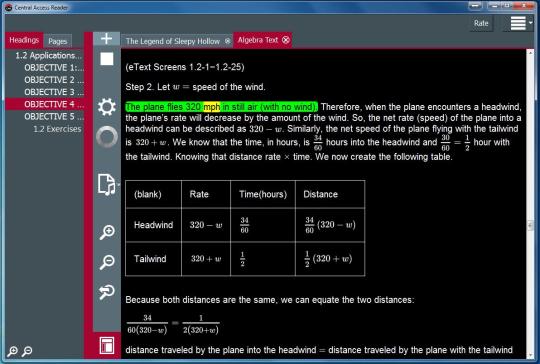
Task: Click the equation with 60(320−w) denominator
Action: (x=173, y=324)
